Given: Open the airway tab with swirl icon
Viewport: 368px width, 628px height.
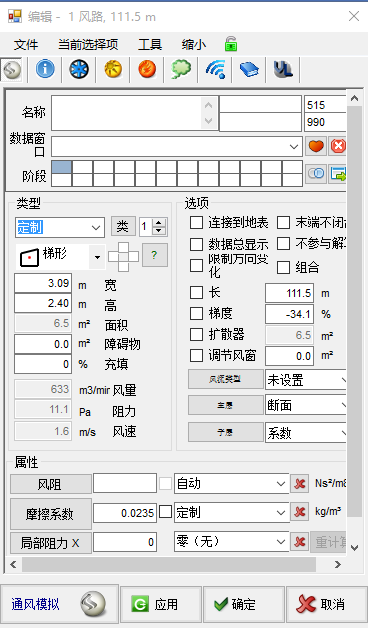Looking at the screenshot, I should coord(12,70).
